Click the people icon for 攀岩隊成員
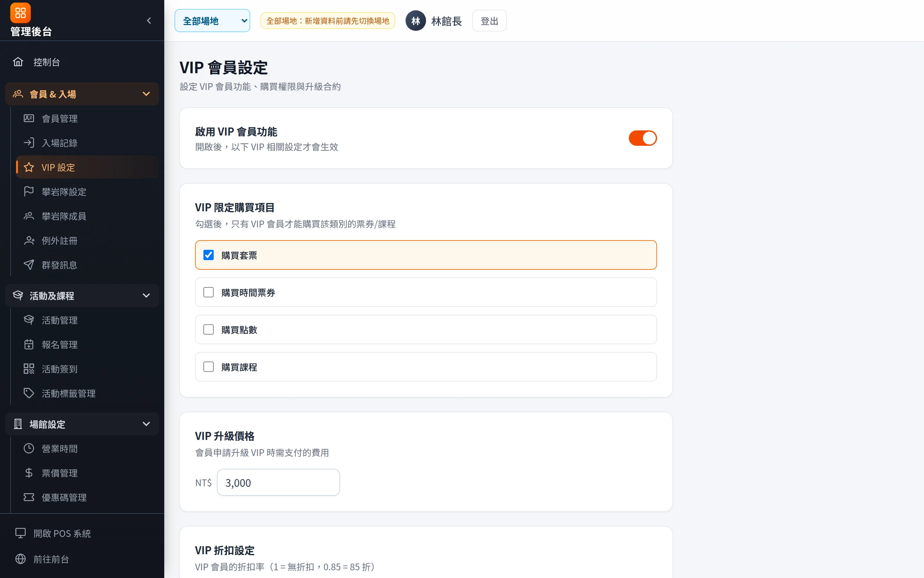The image size is (924, 578). [x=29, y=216]
